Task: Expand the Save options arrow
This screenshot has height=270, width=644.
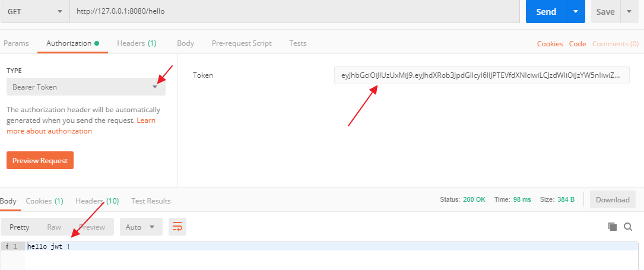Action: point(629,11)
